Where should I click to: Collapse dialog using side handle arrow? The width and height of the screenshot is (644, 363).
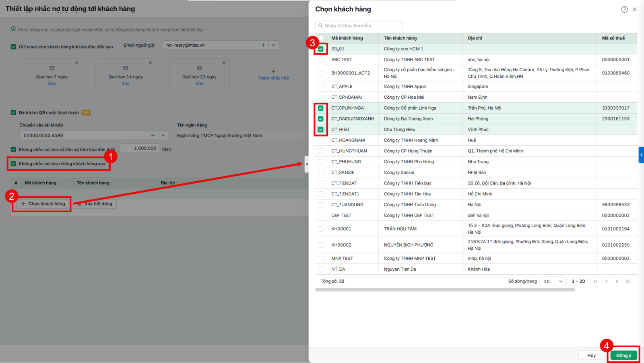click(307, 164)
